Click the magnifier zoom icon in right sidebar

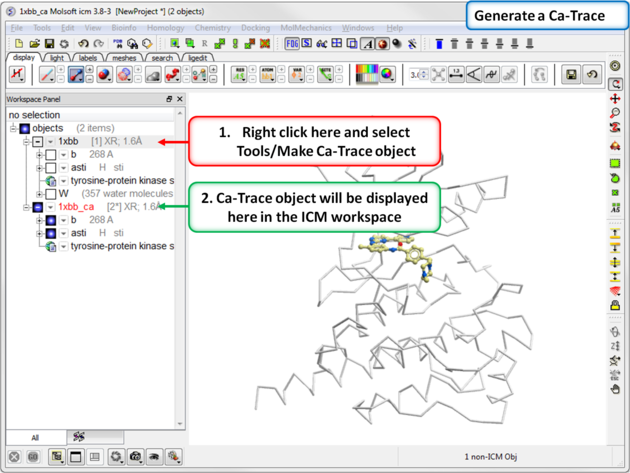tap(615, 115)
